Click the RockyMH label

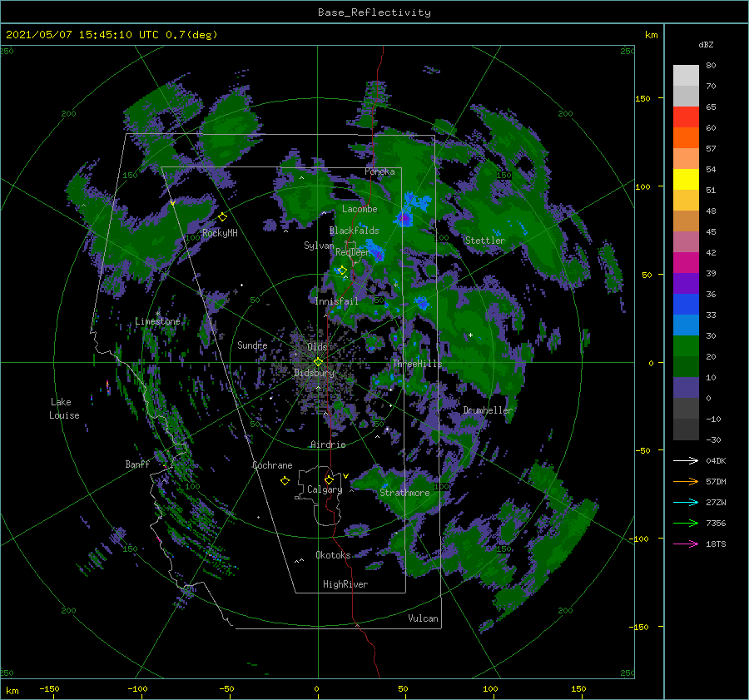point(220,233)
